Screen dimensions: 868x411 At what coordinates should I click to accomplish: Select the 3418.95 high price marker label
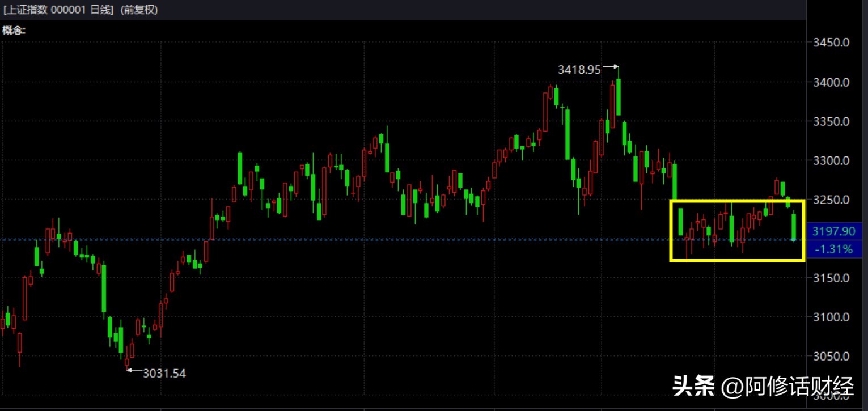579,70
